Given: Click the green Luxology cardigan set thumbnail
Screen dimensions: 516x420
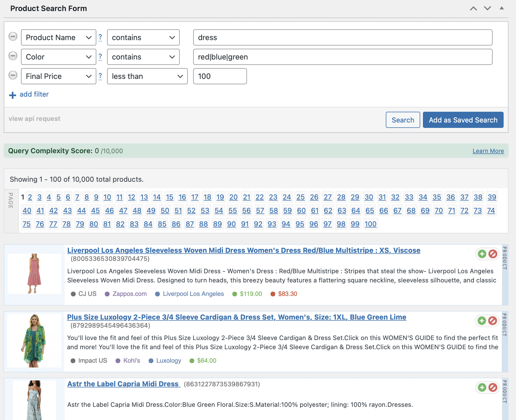Looking at the screenshot, I should tap(34, 341).
